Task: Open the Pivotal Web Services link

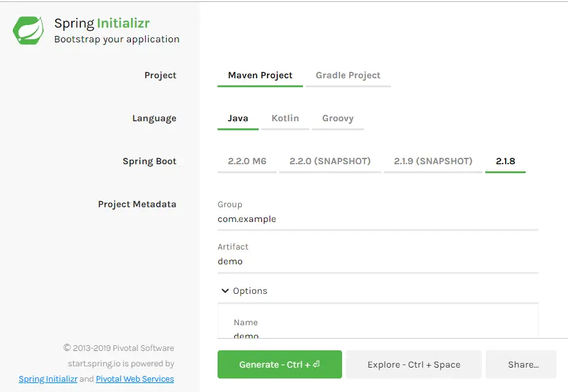Action: click(135, 379)
